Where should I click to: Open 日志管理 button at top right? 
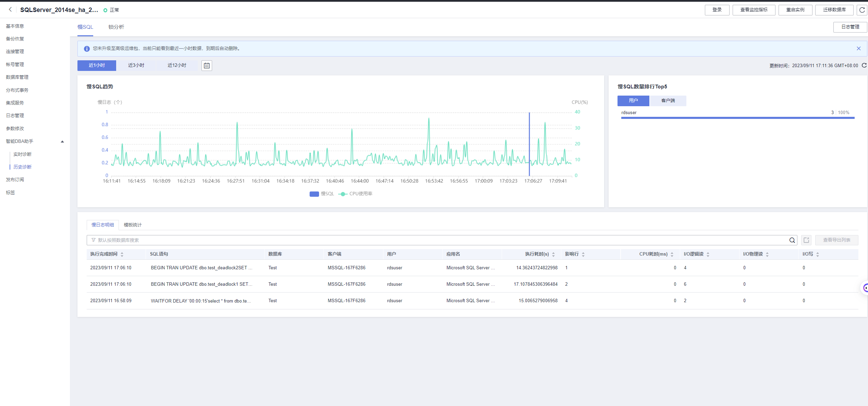[x=850, y=27]
